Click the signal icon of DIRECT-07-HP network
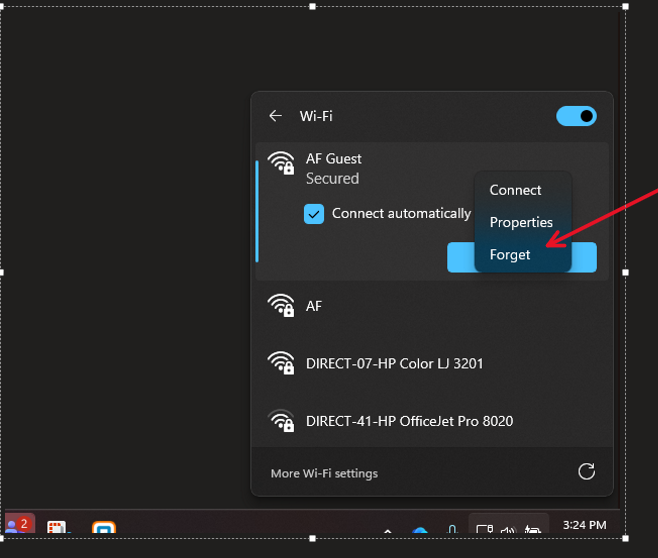Screen dimensions: 658x558 [x=281, y=363]
